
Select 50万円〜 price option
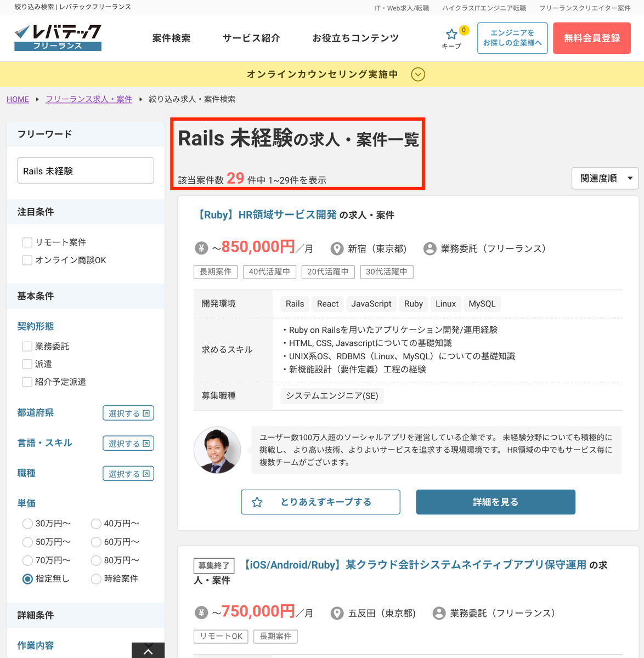[27, 542]
